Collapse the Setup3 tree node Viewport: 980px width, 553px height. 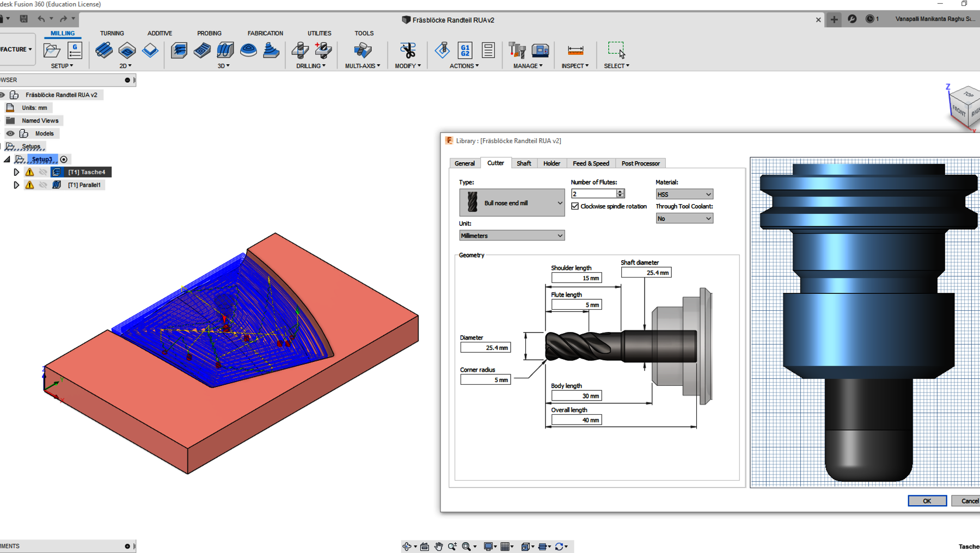pos(7,159)
